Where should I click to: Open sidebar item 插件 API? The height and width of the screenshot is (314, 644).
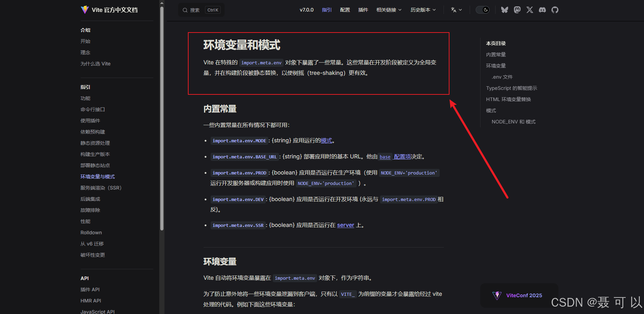(90, 290)
